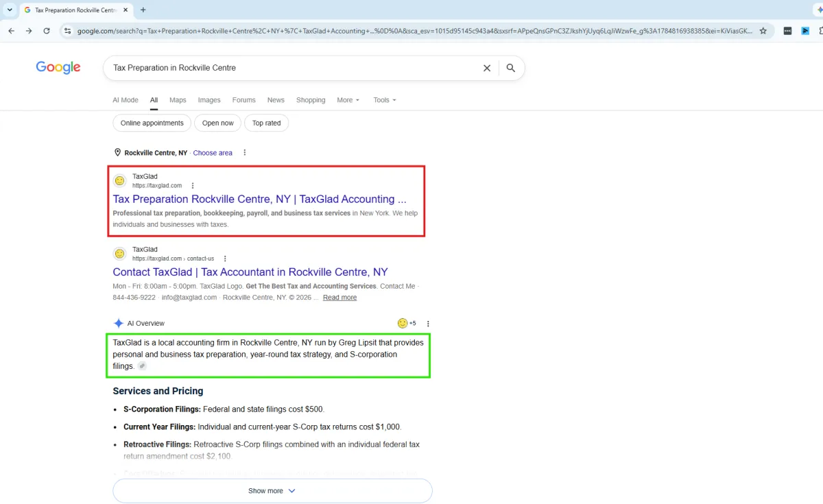
Task: Go to the Google logo homepage
Action: pyautogui.click(x=58, y=67)
